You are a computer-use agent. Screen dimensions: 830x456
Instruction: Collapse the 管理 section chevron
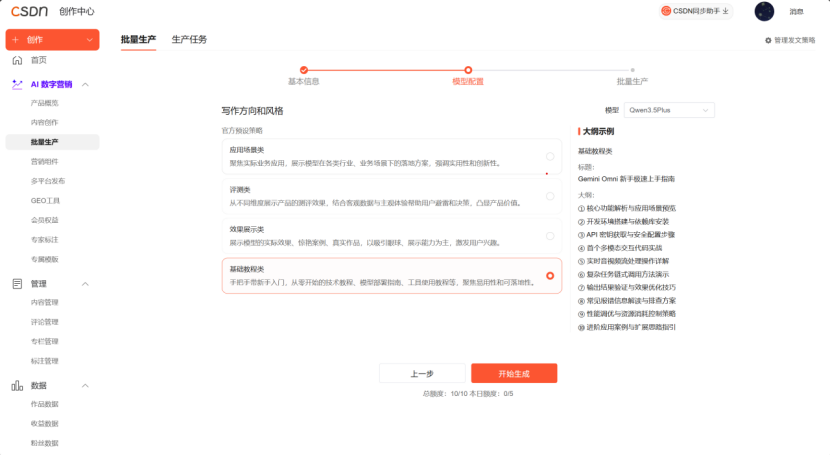coord(85,284)
